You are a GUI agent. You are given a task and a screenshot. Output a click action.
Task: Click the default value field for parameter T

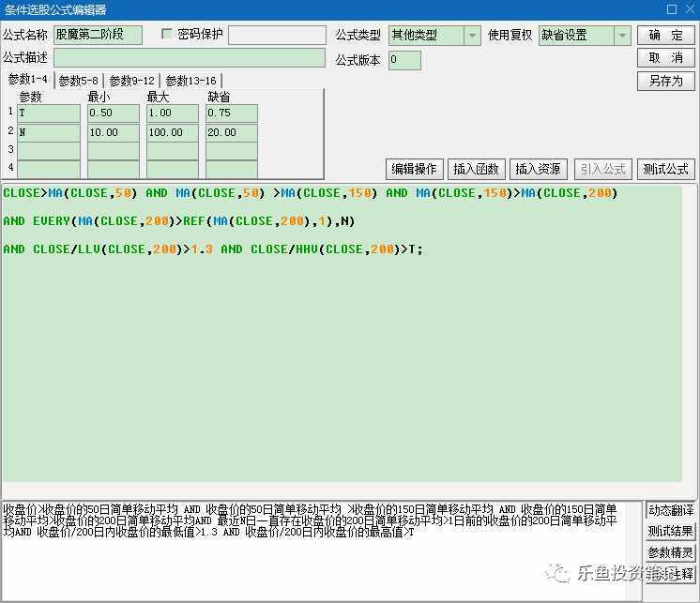(x=231, y=113)
